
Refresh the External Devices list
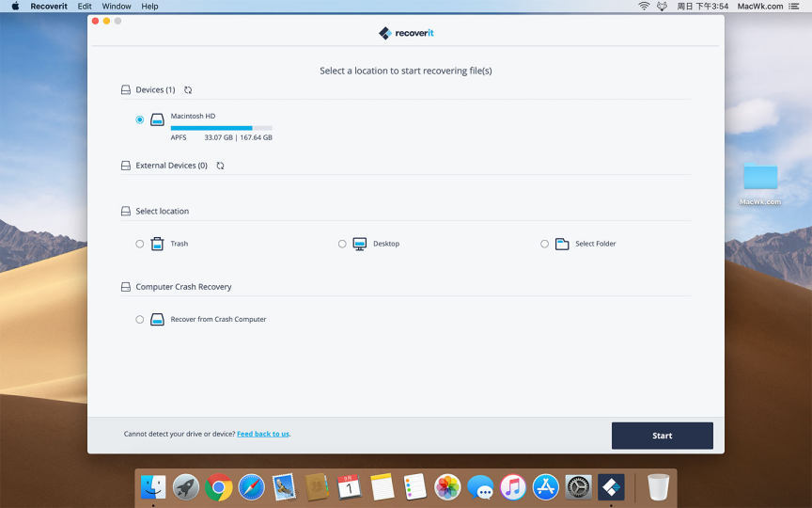click(x=220, y=166)
